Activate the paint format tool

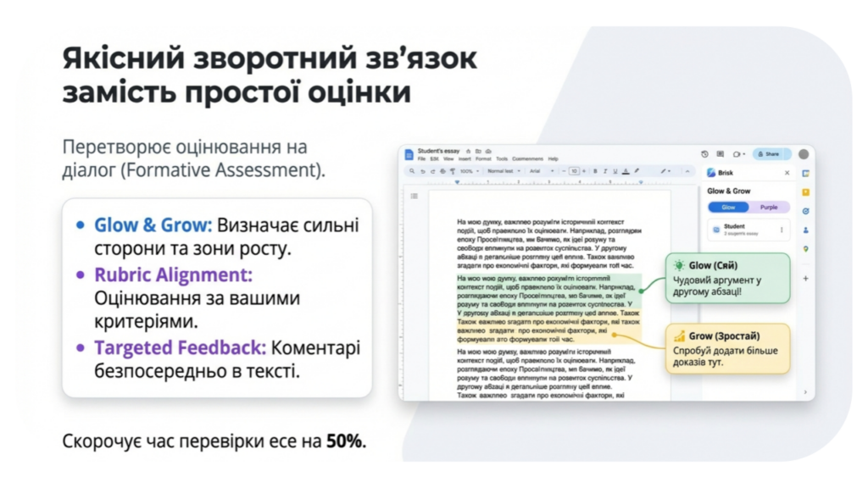pos(453,171)
